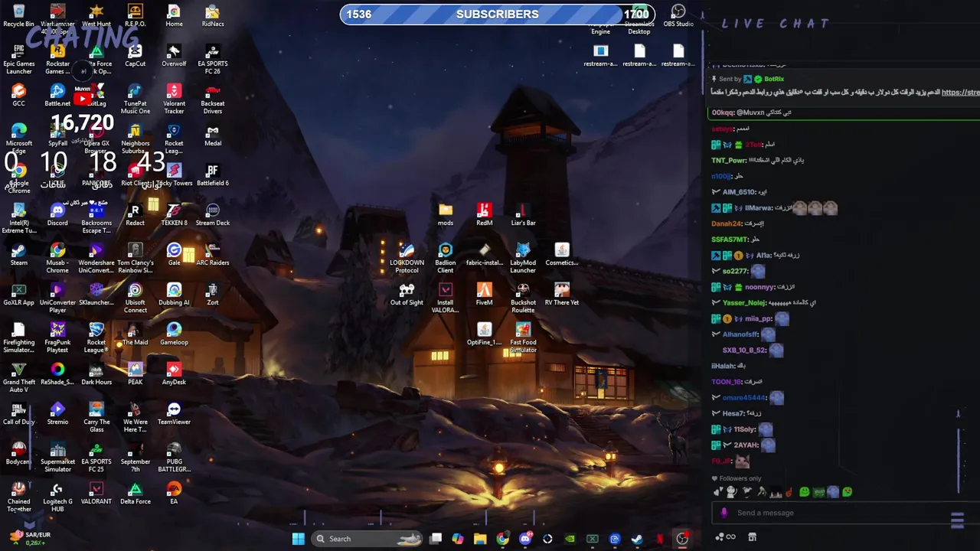Viewport: 980px width, 551px height.
Task: Open FiveM desktop shortcut
Action: click(484, 294)
